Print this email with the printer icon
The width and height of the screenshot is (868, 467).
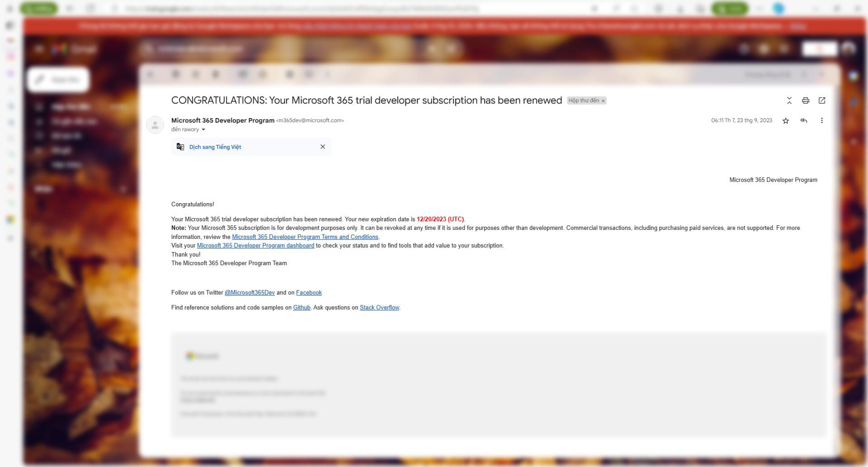tap(806, 100)
